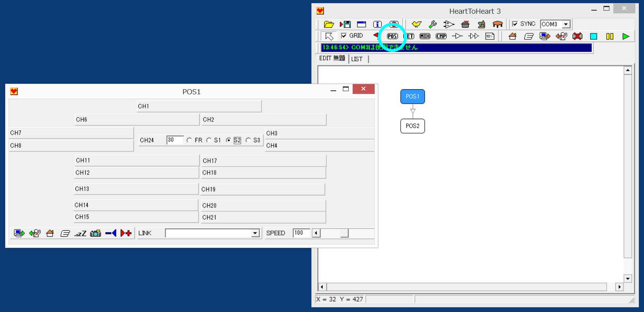Click the camera capture icon in POS1

coord(96,233)
